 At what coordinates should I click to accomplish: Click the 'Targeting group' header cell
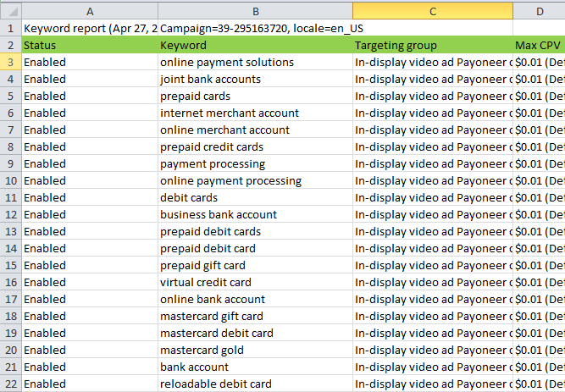432,45
